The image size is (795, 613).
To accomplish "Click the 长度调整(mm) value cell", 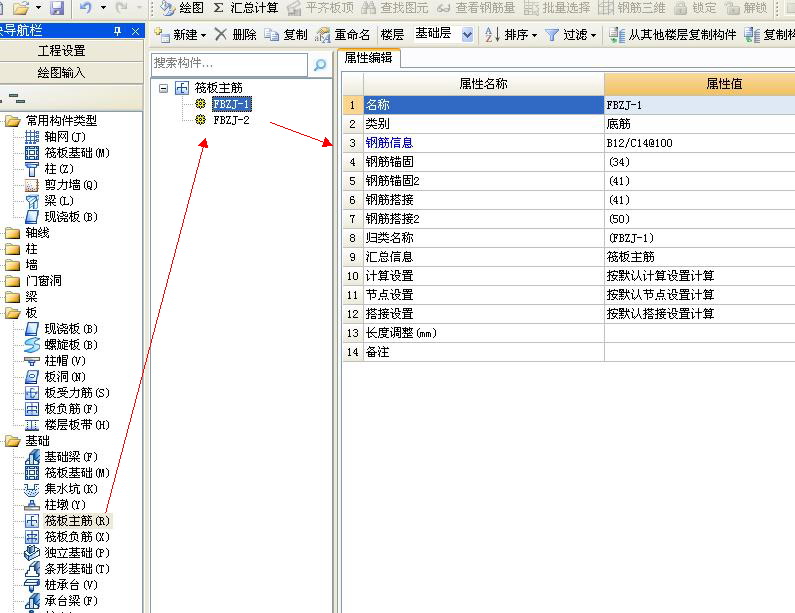I will click(700, 333).
